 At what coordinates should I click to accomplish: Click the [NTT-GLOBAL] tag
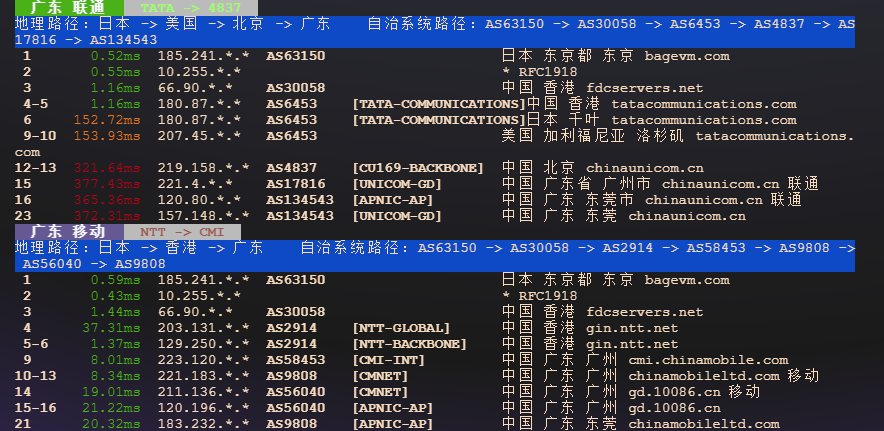[401, 328]
